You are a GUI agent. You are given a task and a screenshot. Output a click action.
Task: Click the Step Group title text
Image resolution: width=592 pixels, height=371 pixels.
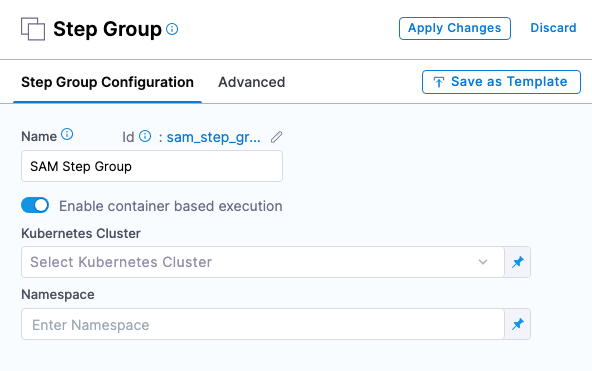pyautogui.click(x=107, y=29)
